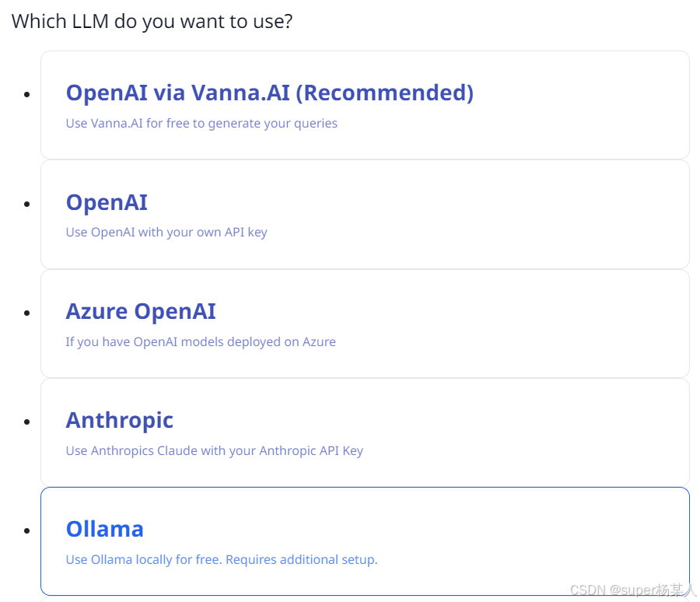Click the bullet beside Ollama
This screenshot has width=700, height=602.
[27, 530]
